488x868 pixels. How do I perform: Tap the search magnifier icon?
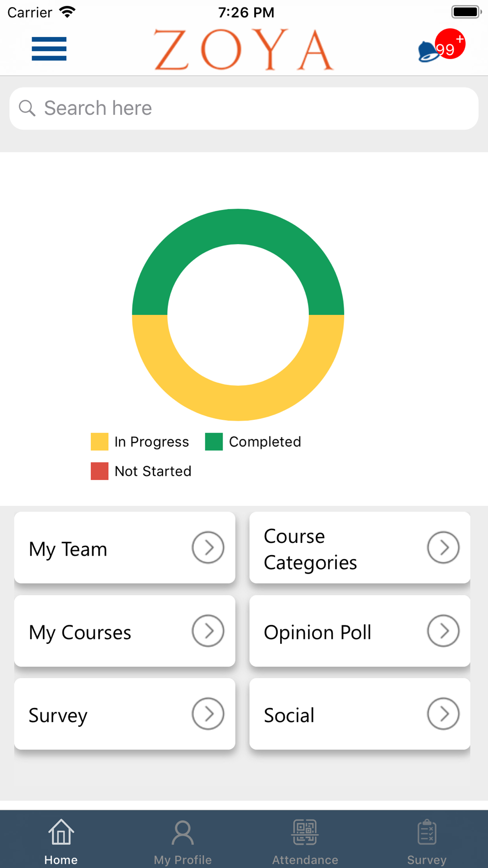(27, 108)
